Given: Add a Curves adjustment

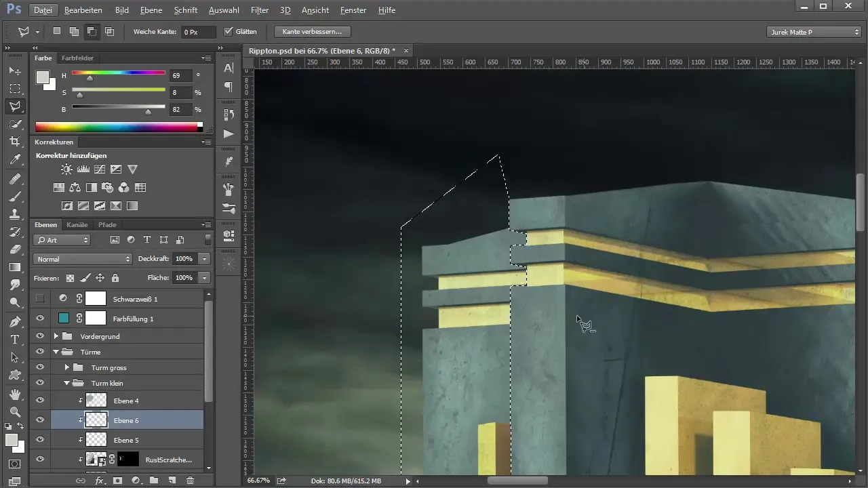Looking at the screenshot, I should point(100,169).
